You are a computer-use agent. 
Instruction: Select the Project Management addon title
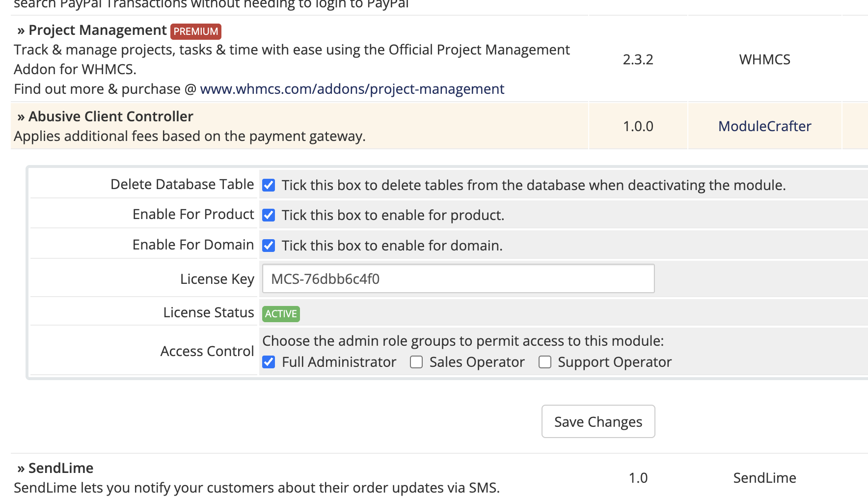click(98, 30)
